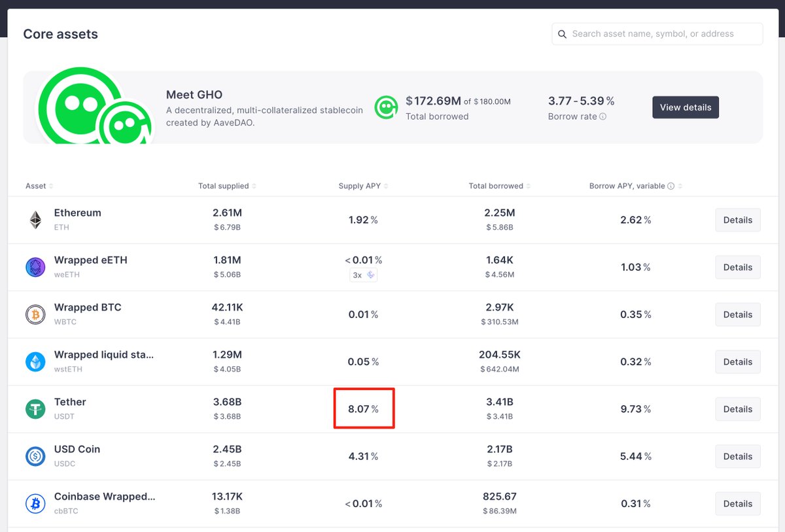Image resolution: width=785 pixels, height=532 pixels.
Task: Click the GHO token icon beside total borrowed
Action: [x=386, y=107]
